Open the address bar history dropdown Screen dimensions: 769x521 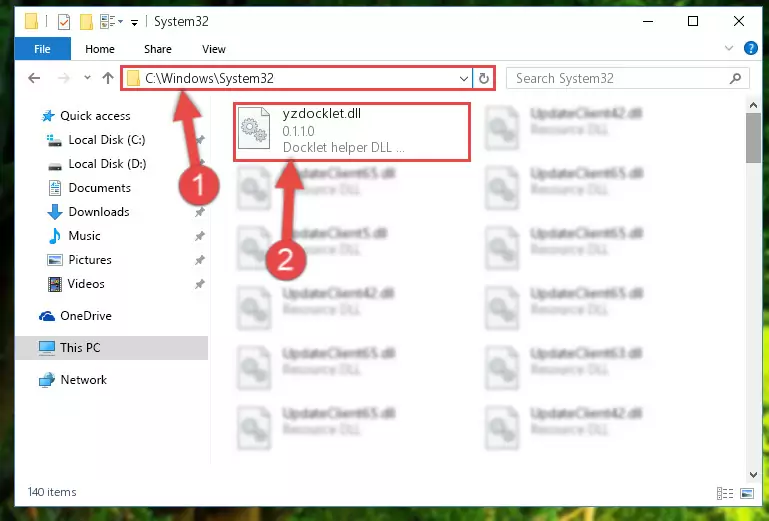(x=463, y=78)
